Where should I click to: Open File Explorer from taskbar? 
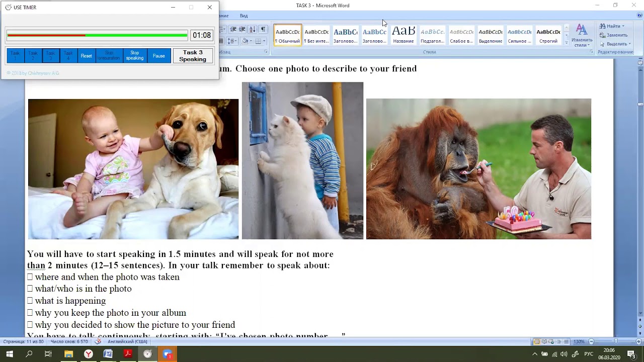point(68,354)
